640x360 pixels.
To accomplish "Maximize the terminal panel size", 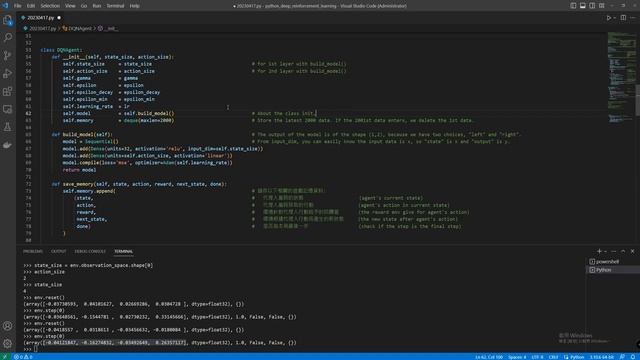I will pyautogui.click(x=623, y=251).
